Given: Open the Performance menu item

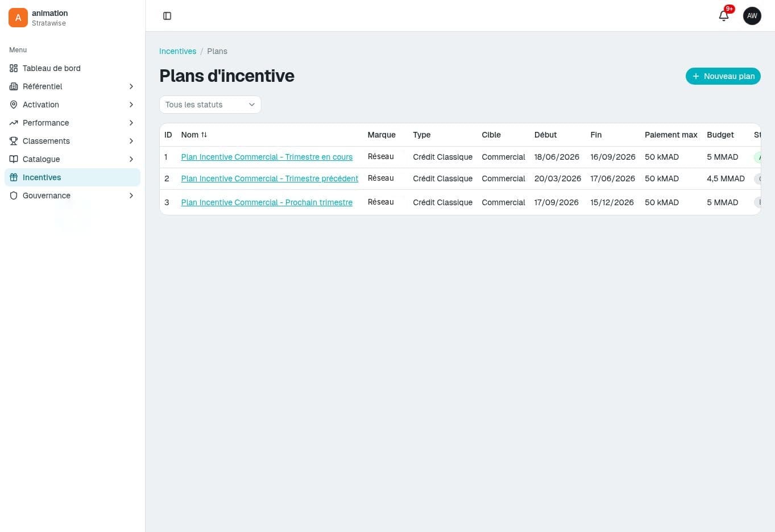Looking at the screenshot, I should pyautogui.click(x=73, y=123).
